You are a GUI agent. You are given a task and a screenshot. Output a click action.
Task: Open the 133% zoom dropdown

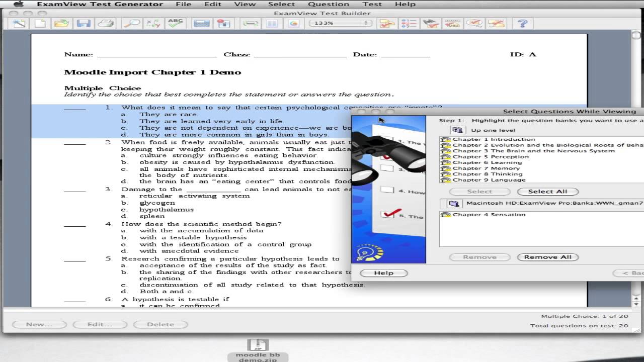coord(342,23)
